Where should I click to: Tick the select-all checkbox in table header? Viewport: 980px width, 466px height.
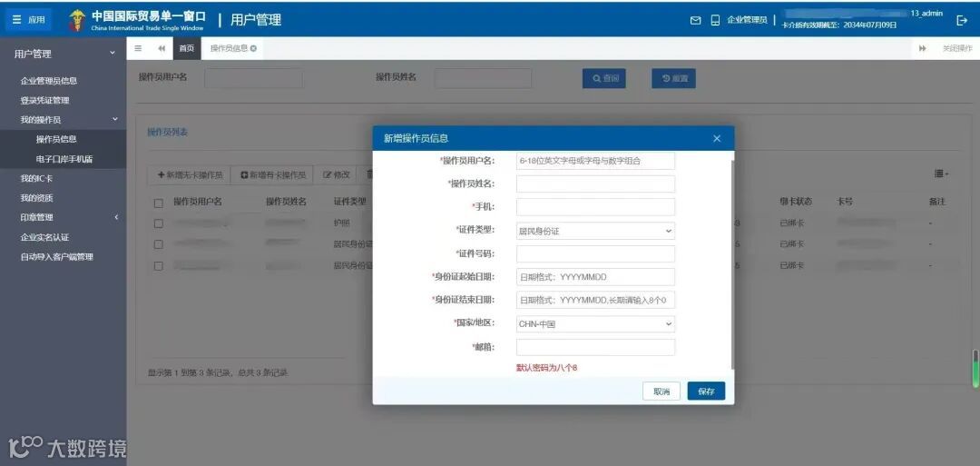pos(158,203)
